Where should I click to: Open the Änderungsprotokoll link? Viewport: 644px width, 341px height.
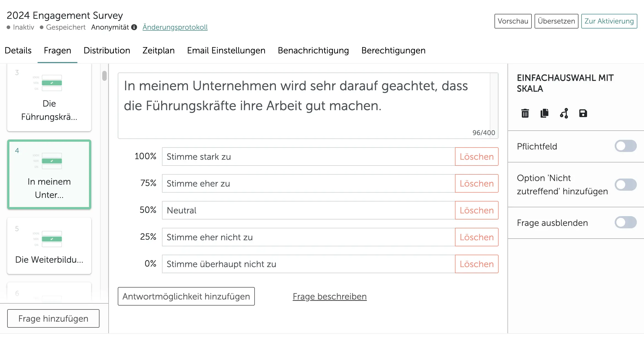(x=175, y=27)
